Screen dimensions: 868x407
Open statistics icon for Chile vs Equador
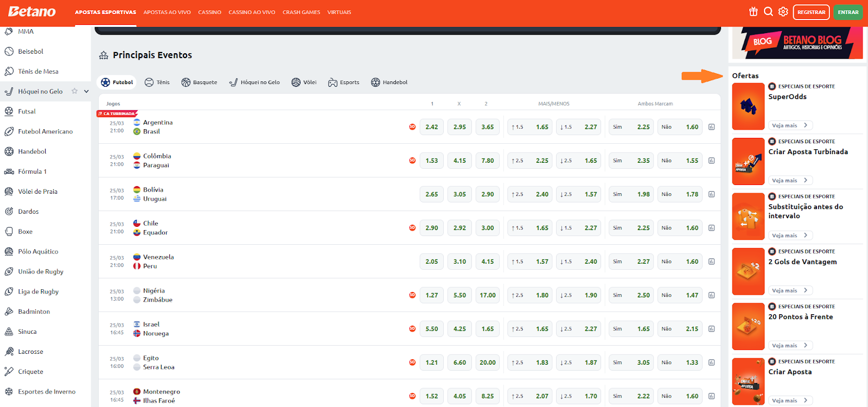(712, 228)
